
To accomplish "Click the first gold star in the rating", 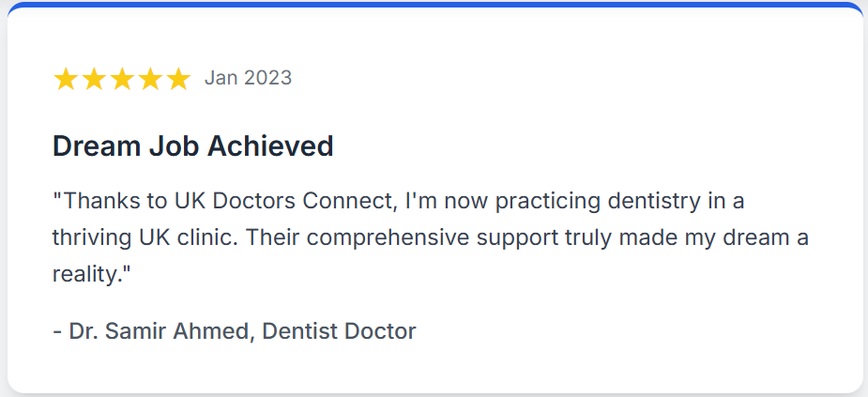I will click(x=66, y=79).
